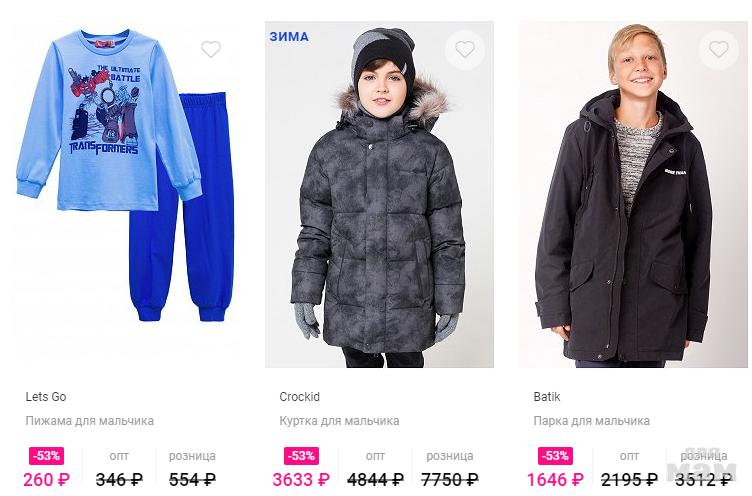Select the 1646 ₽ sale price
This screenshot has height=496, width=752.
pos(555,479)
